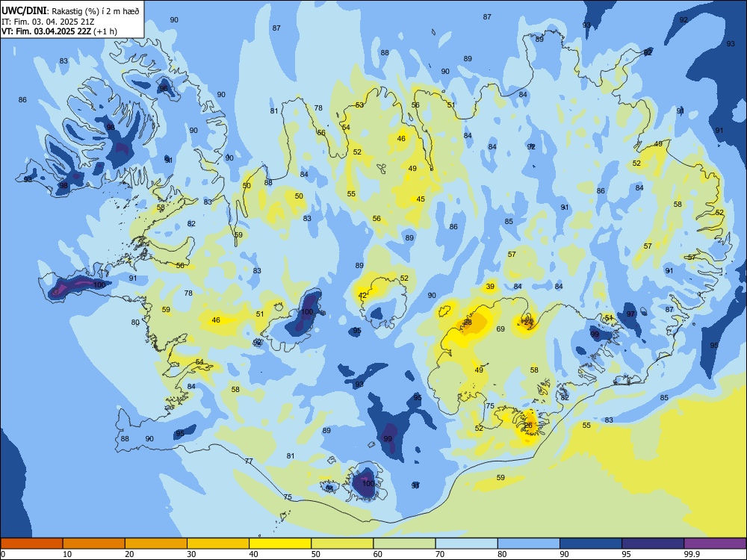The height and width of the screenshot is (560, 747).
Task: Click the purple legend swatch above 99.9
Action: click(x=715, y=544)
